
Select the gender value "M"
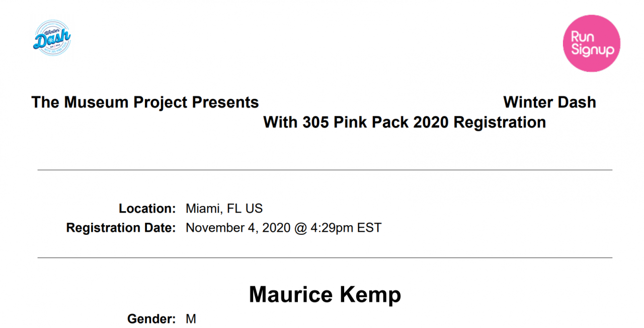pyautogui.click(x=191, y=319)
